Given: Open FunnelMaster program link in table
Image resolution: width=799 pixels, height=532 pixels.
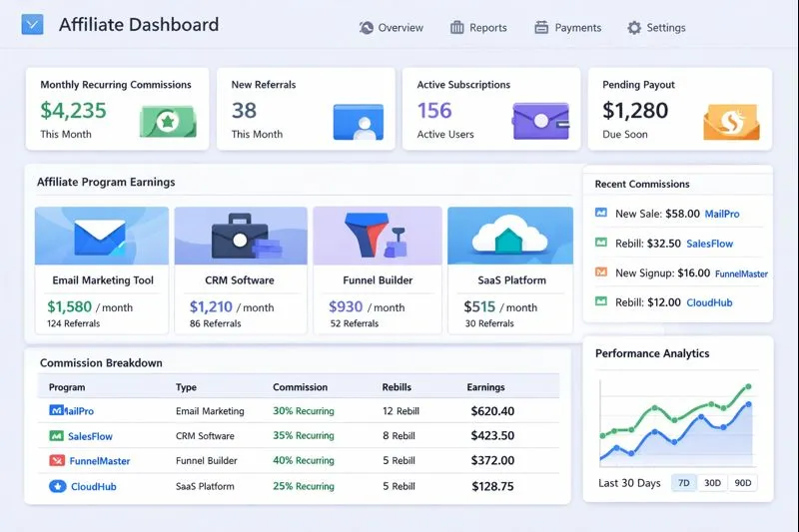Looking at the screenshot, I should pyautogui.click(x=99, y=461).
